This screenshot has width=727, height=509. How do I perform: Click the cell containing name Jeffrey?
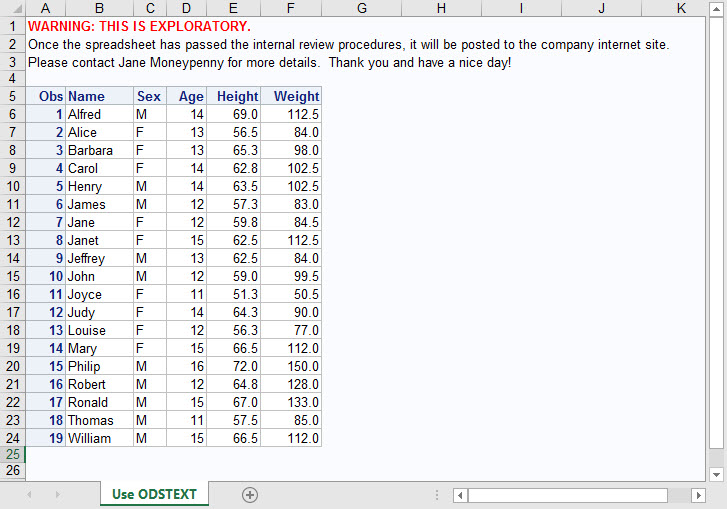[x=99, y=259]
